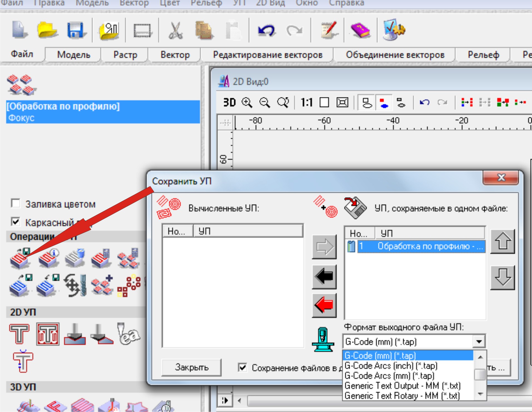Click the Undo arrow in main toolbar
This screenshot has height=412, width=532.
tap(266, 30)
